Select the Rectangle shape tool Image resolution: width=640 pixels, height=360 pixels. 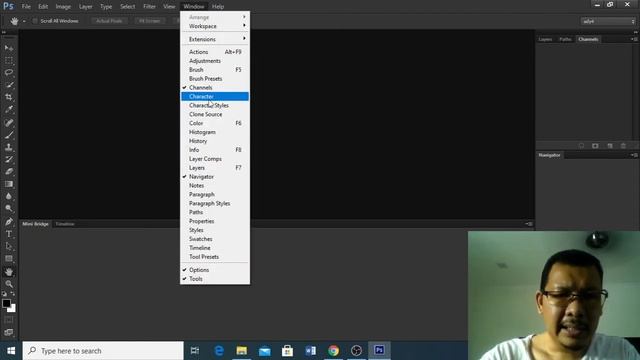9,258
